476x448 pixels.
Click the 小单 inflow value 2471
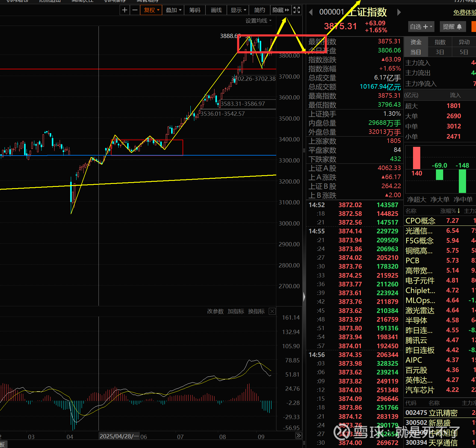[x=454, y=137]
